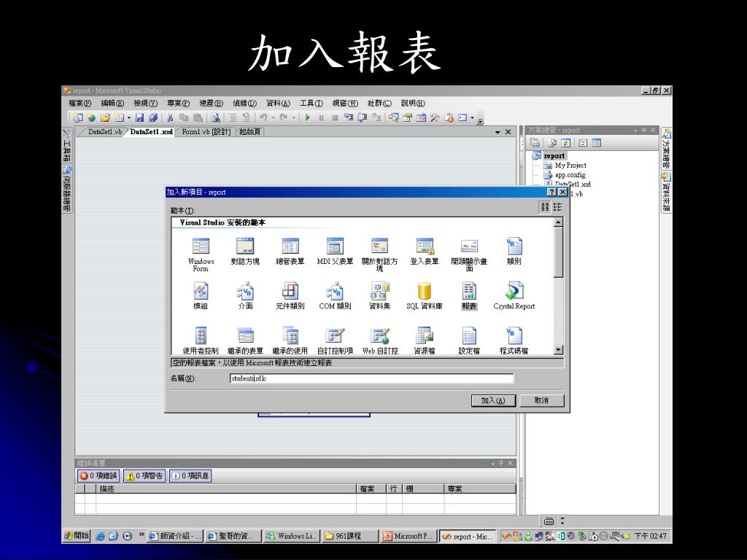Switch to the Form1.vb [設計] tab
The width and height of the screenshot is (747, 560).
point(206,132)
